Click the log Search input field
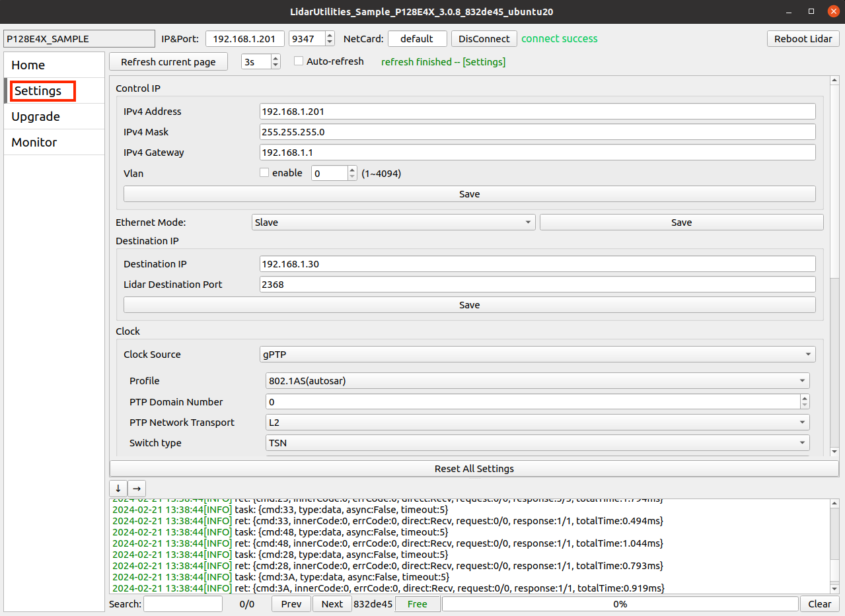The image size is (845, 616). (x=183, y=604)
